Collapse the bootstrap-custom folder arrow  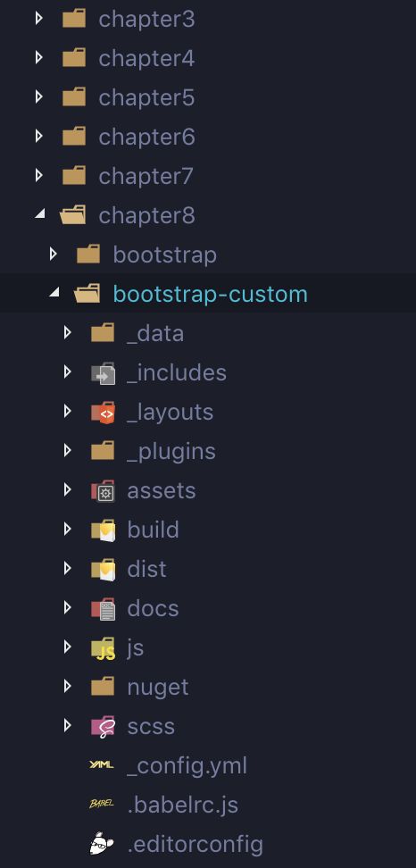coord(54,293)
